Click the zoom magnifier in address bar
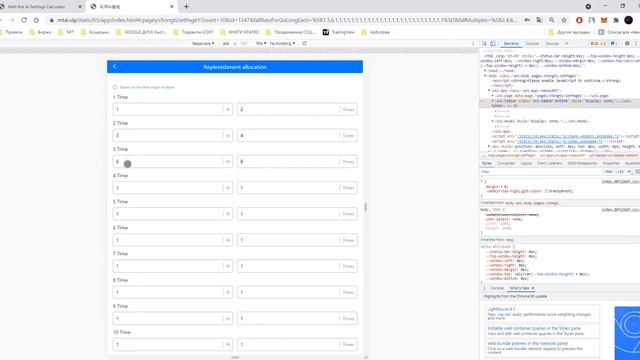640x360 pixels. click(551, 20)
